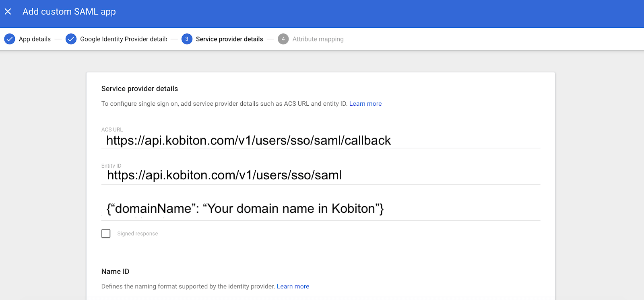Open Learn more link under Name ID
The width and height of the screenshot is (644, 300).
point(293,286)
